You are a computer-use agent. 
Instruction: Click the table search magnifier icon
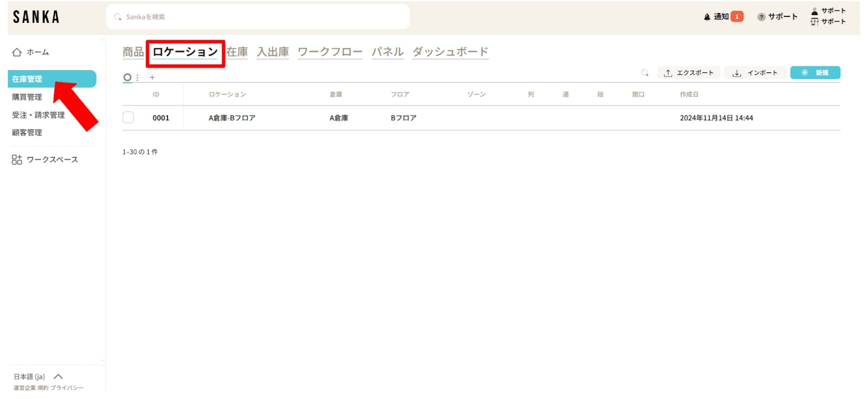[x=645, y=72]
